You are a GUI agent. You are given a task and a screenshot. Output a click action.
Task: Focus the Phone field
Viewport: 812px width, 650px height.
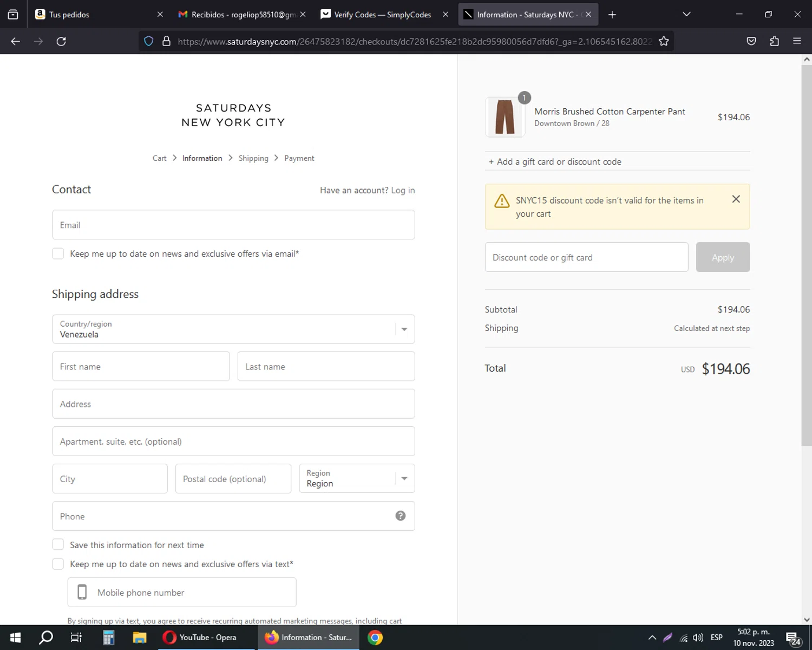(233, 516)
